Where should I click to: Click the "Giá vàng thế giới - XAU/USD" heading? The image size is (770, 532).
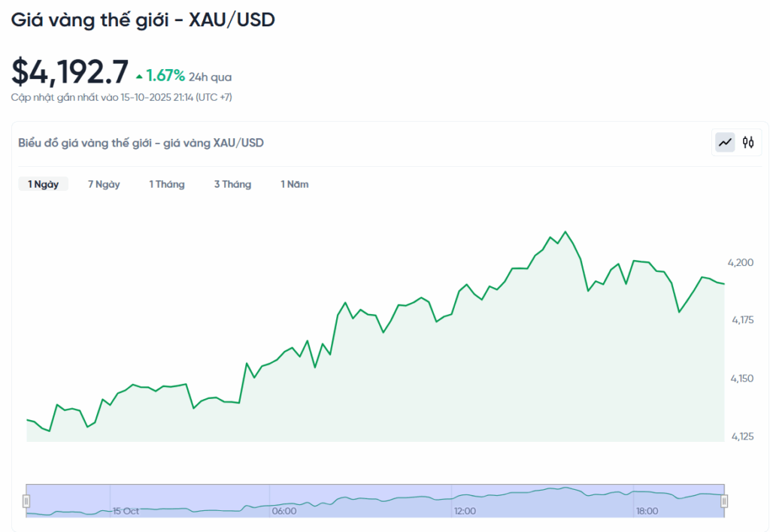(x=143, y=20)
